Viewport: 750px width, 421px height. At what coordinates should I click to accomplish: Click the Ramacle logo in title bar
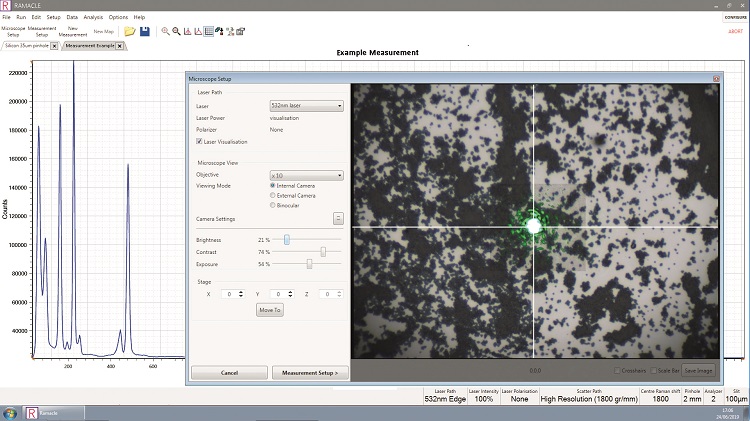(6, 5)
